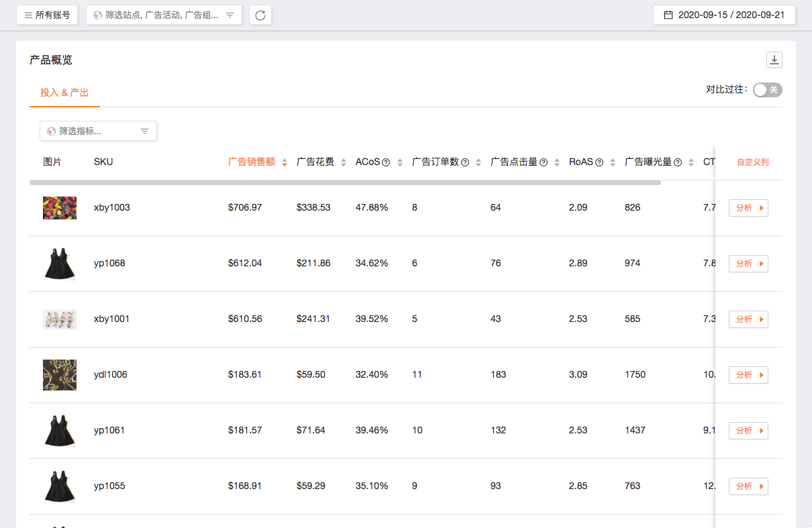Screen dimensions: 812x528
Task: Select the 投入 & 产出 tab
Action: coord(64,93)
